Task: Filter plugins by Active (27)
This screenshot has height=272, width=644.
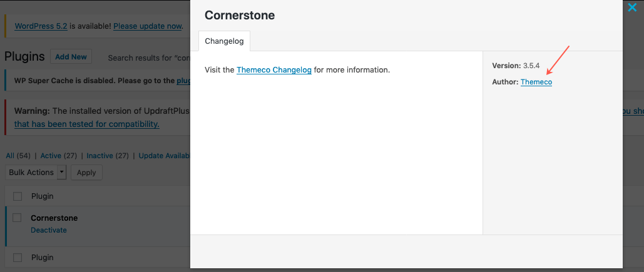Action: (x=59, y=156)
